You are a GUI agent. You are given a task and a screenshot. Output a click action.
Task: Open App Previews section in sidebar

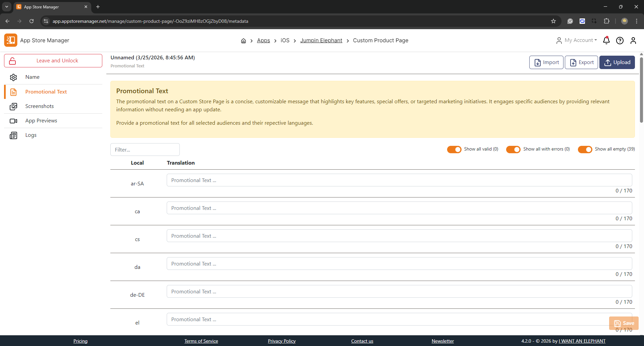pyautogui.click(x=41, y=121)
